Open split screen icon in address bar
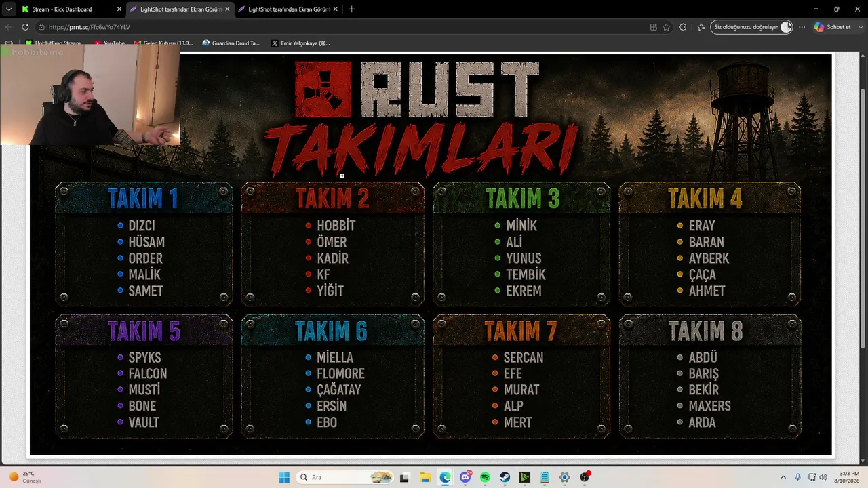868x488 pixels. (653, 27)
